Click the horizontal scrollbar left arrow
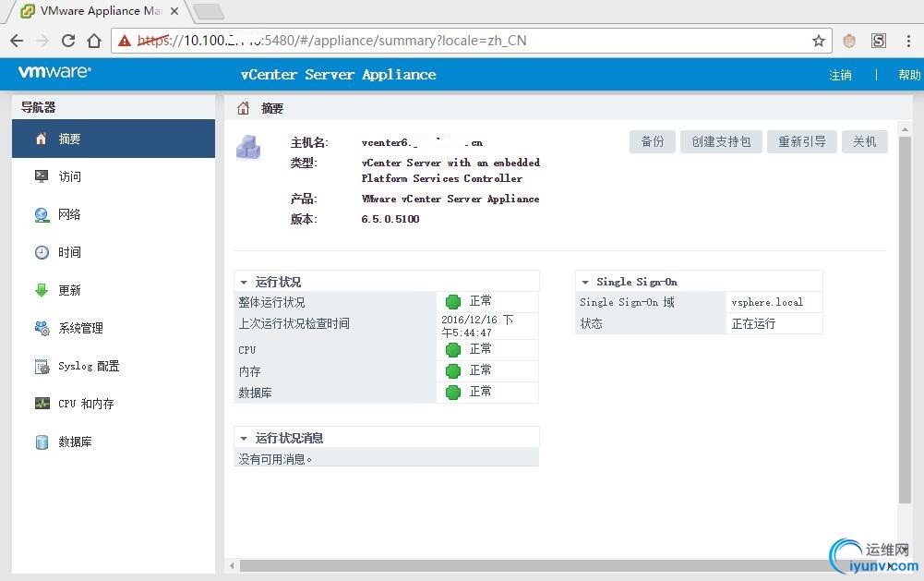The width and height of the screenshot is (924, 581). point(233,566)
